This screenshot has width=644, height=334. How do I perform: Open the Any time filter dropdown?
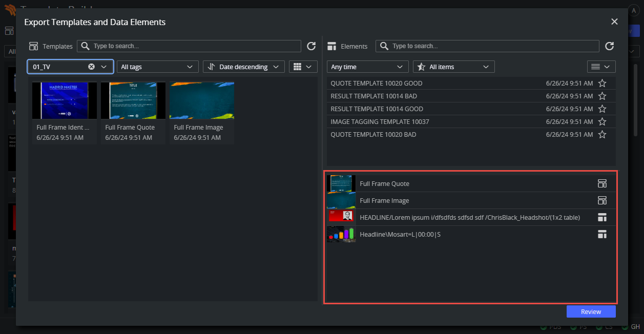click(x=367, y=67)
